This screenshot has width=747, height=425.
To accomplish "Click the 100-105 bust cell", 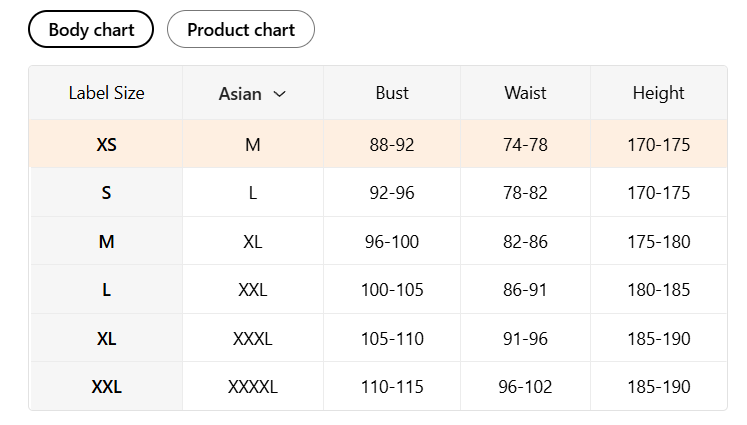I will click(x=392, y=290).
